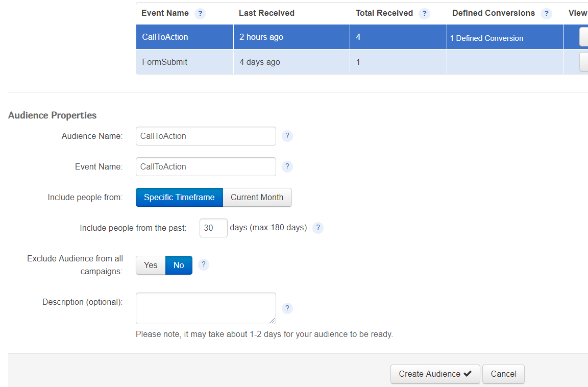Viewport: 588px width, 387px height.
Task: Open help icon beside Total Received header
Action: coord(425,14)
